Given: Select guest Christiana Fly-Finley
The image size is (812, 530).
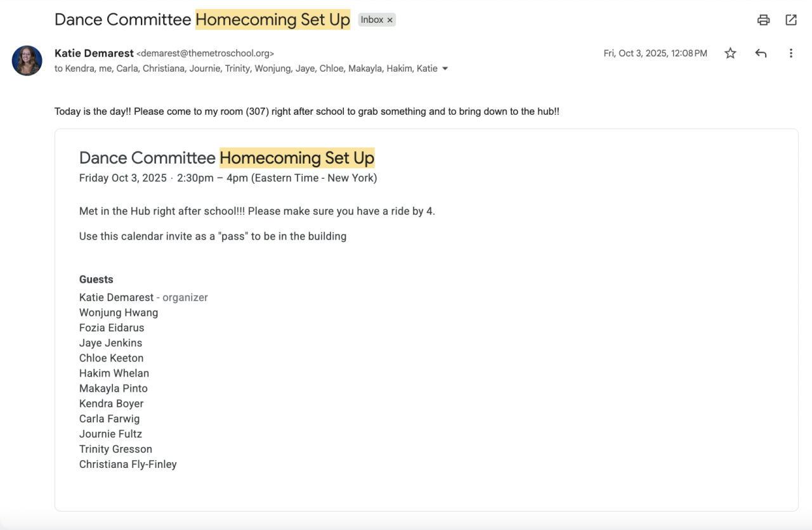Looking at the screenshot, I should click(128, 464).
